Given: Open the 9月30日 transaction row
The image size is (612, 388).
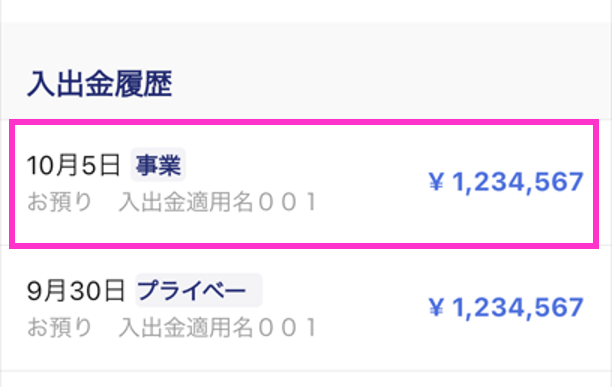Looking at the screenshot, I should (x=304, y=308).
